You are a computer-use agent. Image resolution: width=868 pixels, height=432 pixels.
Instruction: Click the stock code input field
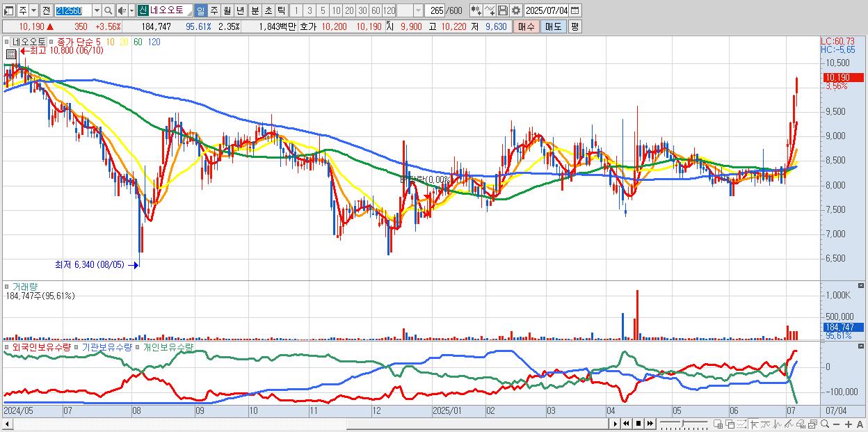pyautogui.click(x=72, y=10)
